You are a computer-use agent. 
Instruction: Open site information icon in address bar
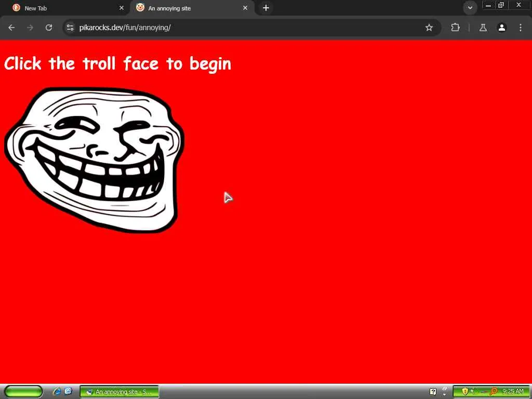click(x=70, y=28)
